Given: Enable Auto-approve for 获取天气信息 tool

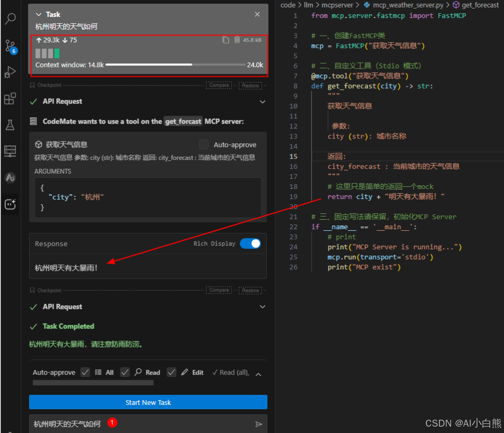Looking at the screenshot, I should click(x=204, y=145).
